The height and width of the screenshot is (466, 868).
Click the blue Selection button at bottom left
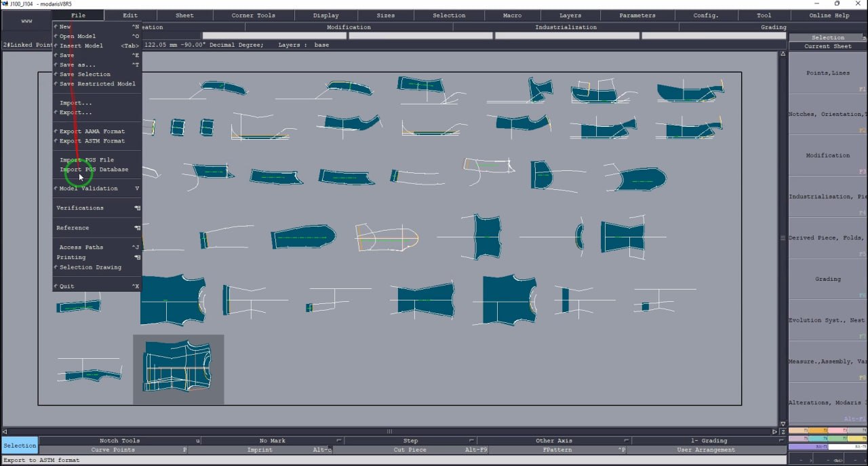tap(20, 445)
